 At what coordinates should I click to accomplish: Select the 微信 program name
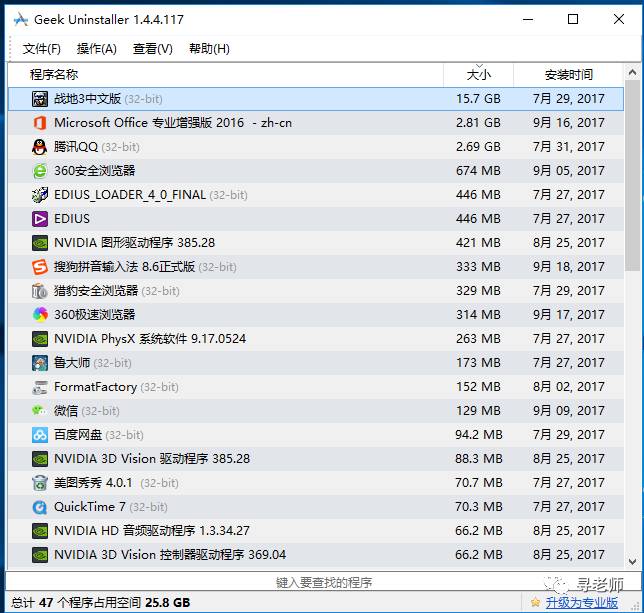coord(66,411)
